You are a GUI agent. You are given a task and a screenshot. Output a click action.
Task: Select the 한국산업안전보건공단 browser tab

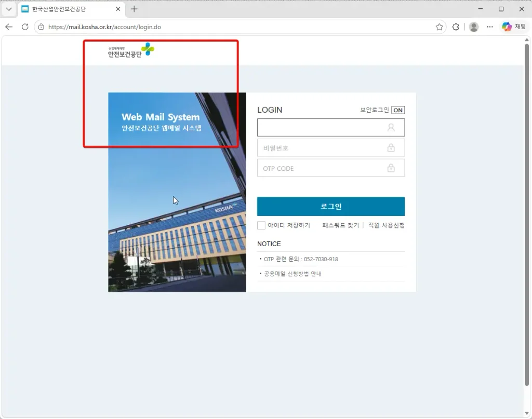tap(71, 9)
